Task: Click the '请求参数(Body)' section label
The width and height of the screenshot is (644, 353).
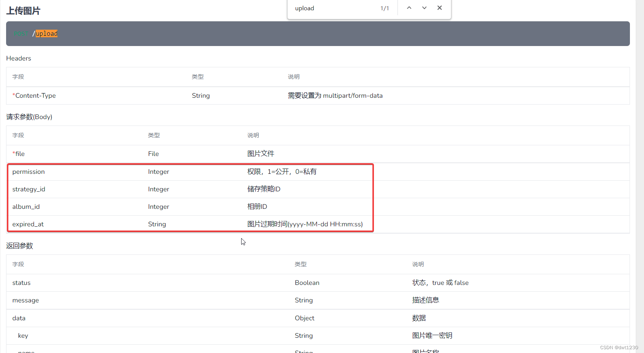Action: pyautogui.click(x=29, y=117)
